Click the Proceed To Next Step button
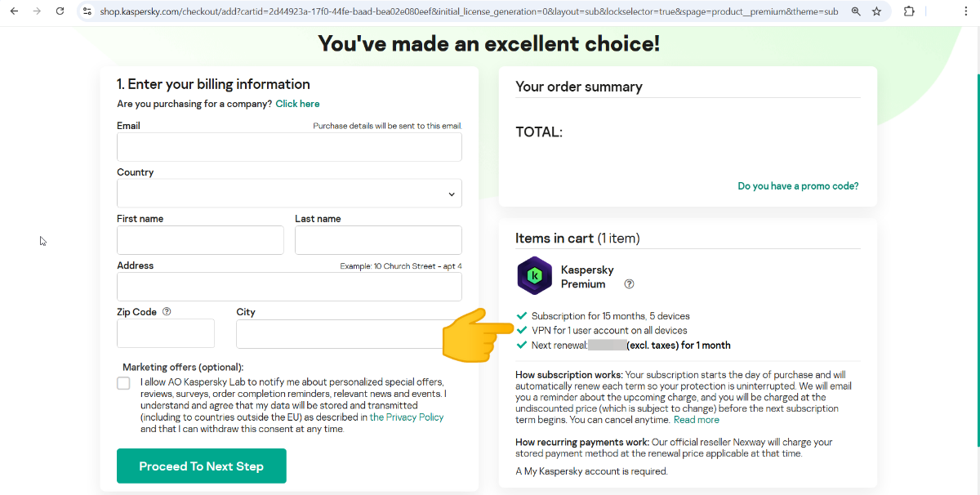The width and height of the screenshot is (980, 495). click(201, 466)
